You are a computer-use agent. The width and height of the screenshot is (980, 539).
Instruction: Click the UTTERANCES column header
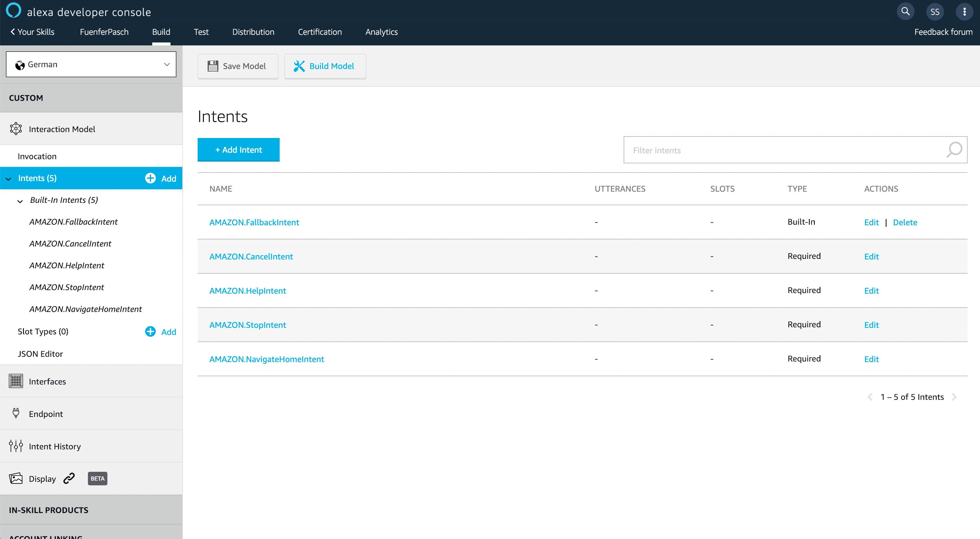click(620, 189)
